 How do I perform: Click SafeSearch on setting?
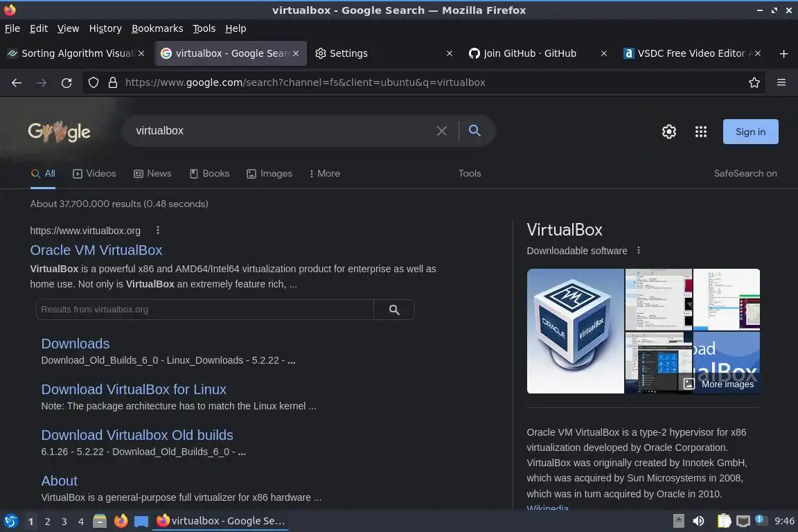point(745,174)
